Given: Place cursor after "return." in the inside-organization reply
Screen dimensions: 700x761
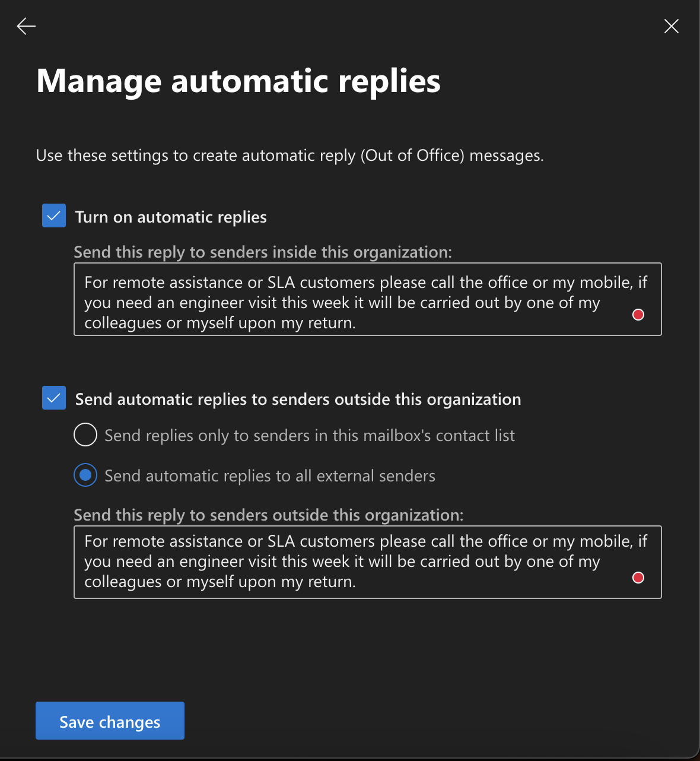Looking at the screenshot, I should [x=357, y=324].
